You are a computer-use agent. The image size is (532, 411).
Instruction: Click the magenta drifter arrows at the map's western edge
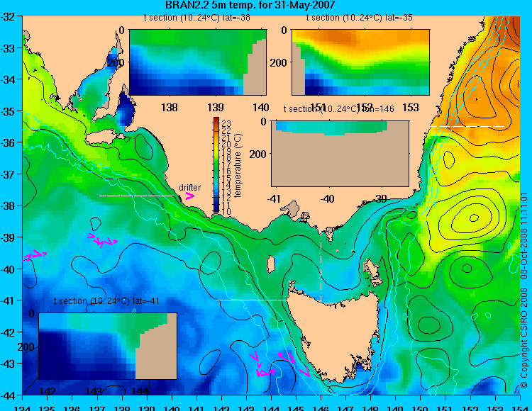coord(34,256)
